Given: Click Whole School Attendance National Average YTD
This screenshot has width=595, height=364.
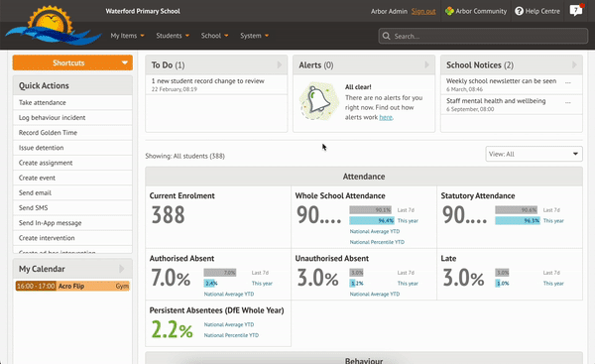Looking at the screenshot, I should (x=375, y=231).
